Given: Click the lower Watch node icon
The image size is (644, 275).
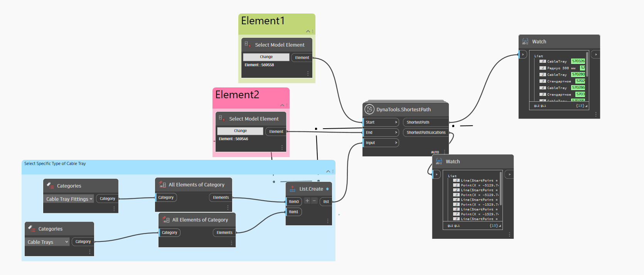Looking at the screenshot, I should click(x=439, y=161).
